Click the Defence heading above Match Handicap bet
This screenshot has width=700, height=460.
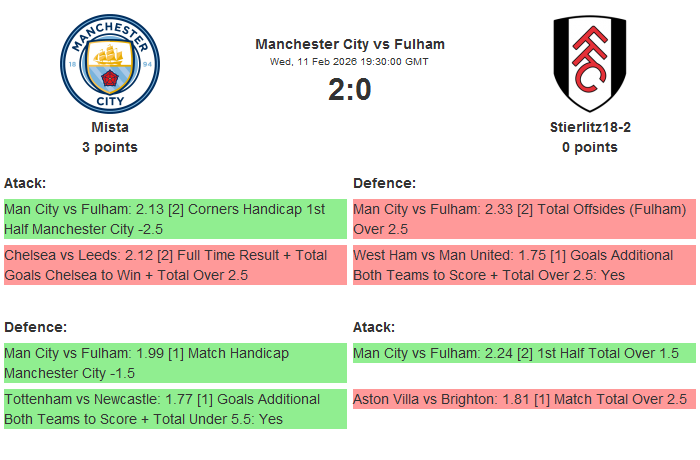pos(35,327)
